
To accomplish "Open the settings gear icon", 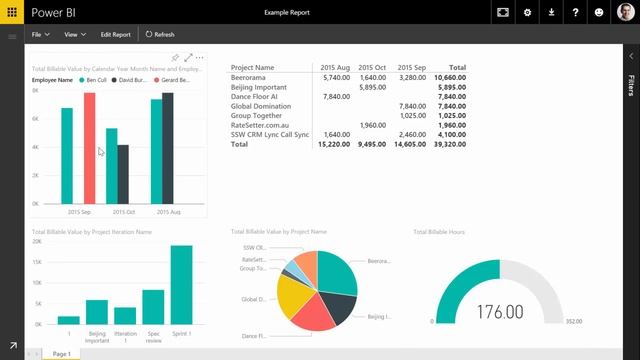I will point(527,12).
